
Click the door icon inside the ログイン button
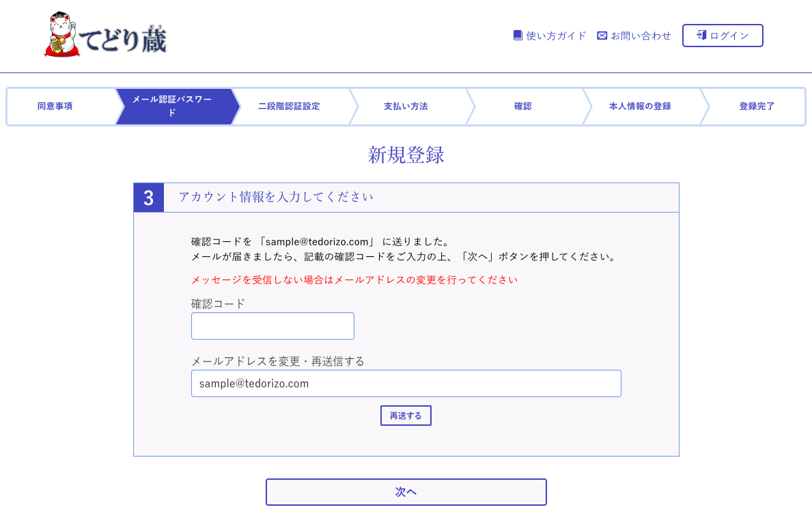(701, 36)
